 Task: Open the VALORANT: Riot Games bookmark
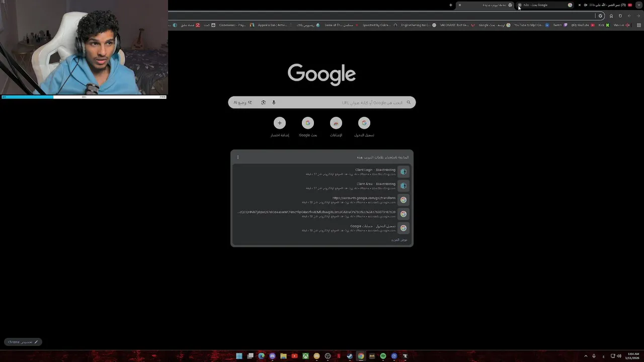[457, 25]
